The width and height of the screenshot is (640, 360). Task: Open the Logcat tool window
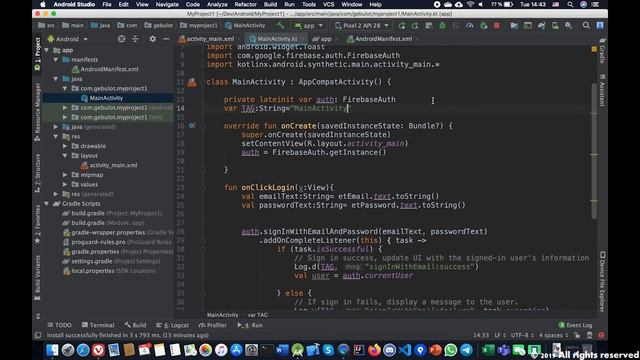pos(172,325)
